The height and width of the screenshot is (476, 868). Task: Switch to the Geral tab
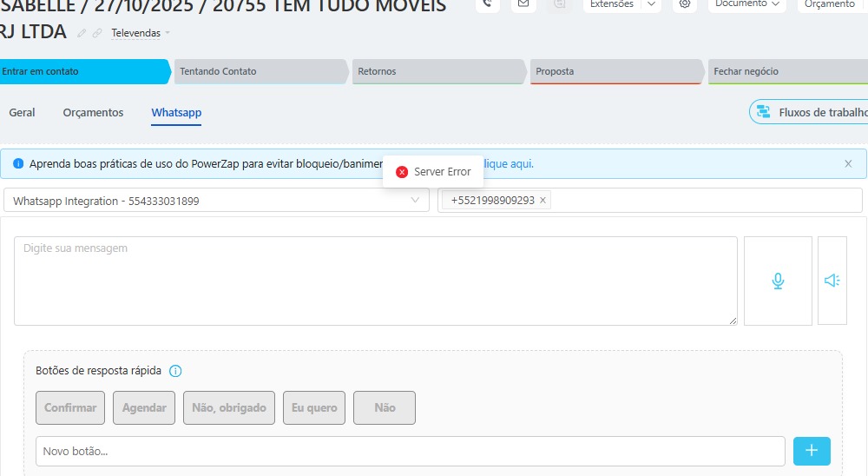pos(22,113)
